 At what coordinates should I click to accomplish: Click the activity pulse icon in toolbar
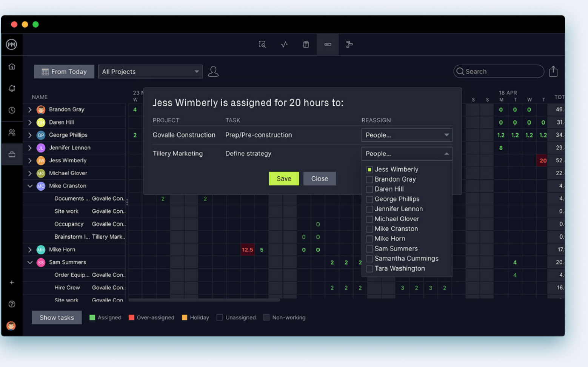pyautogui.click(x=284, y=44)
